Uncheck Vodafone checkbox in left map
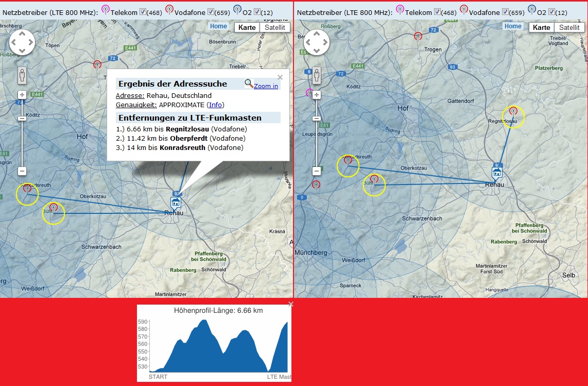The image size is (588, 386). [211, 12]
